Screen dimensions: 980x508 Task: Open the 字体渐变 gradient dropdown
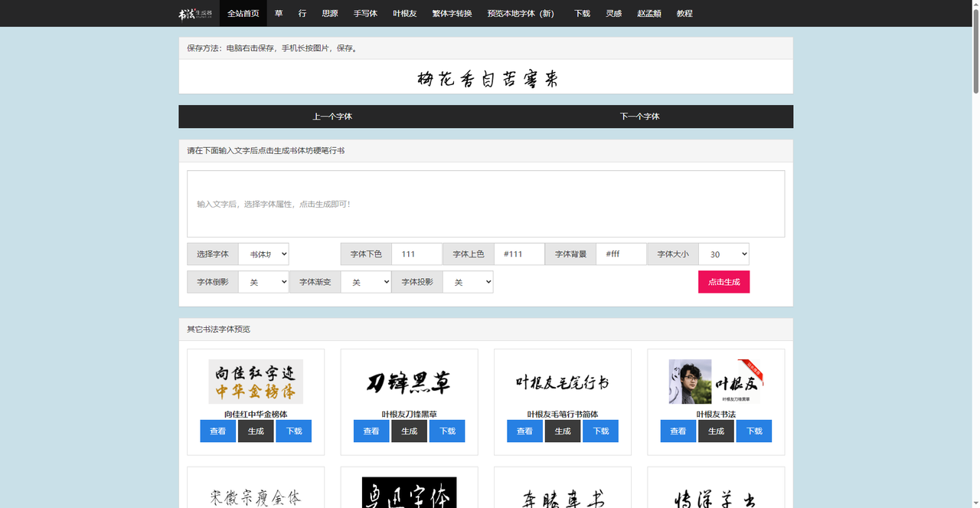pos(366,282)
